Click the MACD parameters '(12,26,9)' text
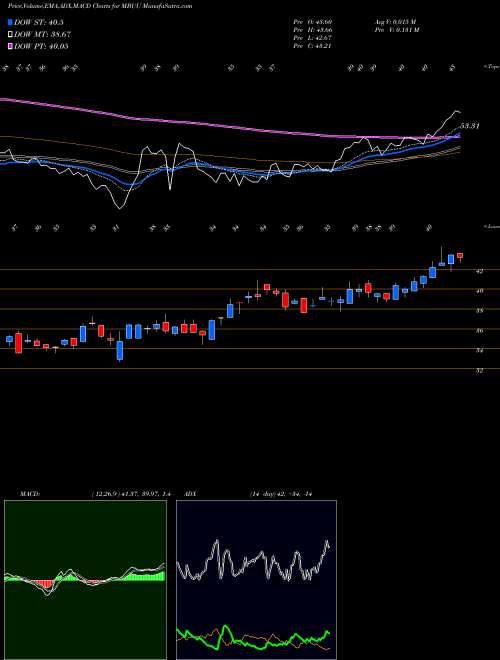The height and width of the screenshot is (660, 500). coord(130,494)
